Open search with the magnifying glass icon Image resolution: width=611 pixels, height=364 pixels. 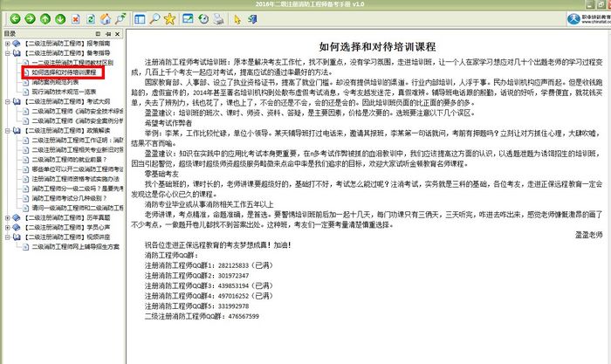[154, 18]
